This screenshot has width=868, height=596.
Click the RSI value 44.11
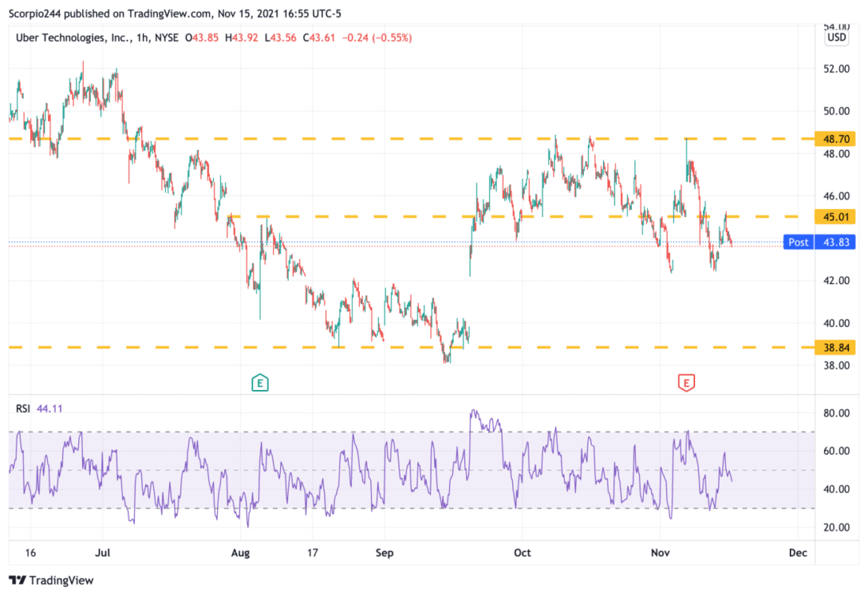click(49, 409)
